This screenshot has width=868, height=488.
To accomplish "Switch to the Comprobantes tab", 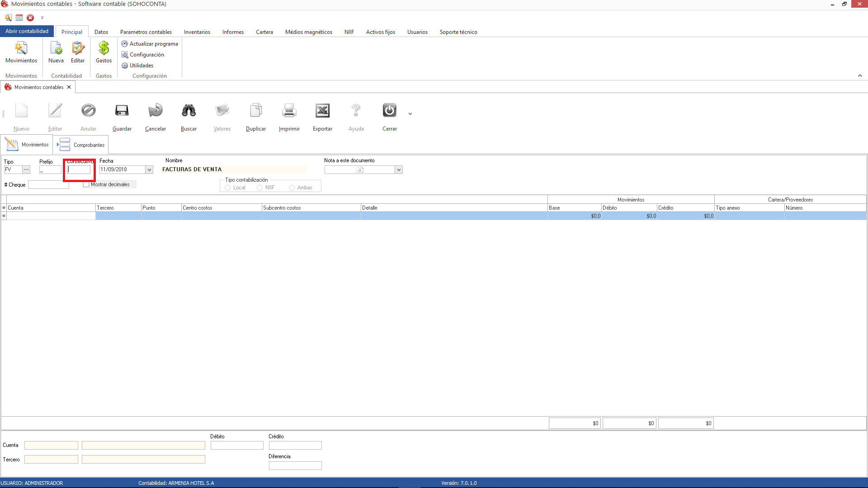I will tap(81, 145).
